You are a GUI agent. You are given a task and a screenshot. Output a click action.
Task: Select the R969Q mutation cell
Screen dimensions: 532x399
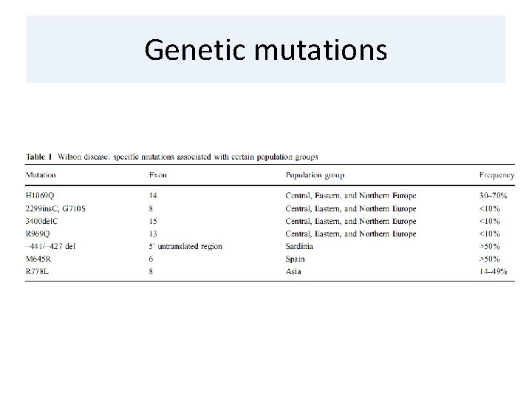(38, 233)
